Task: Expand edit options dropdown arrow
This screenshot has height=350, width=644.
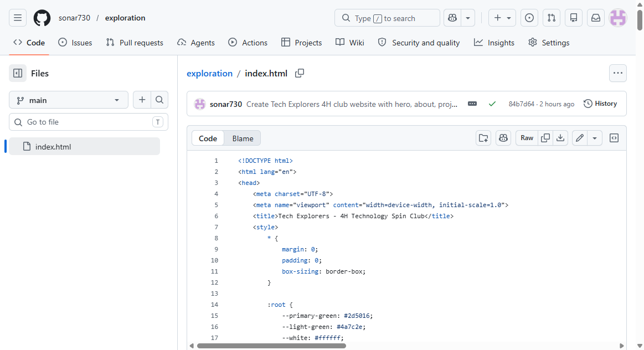Action: [x=595, y=138]
